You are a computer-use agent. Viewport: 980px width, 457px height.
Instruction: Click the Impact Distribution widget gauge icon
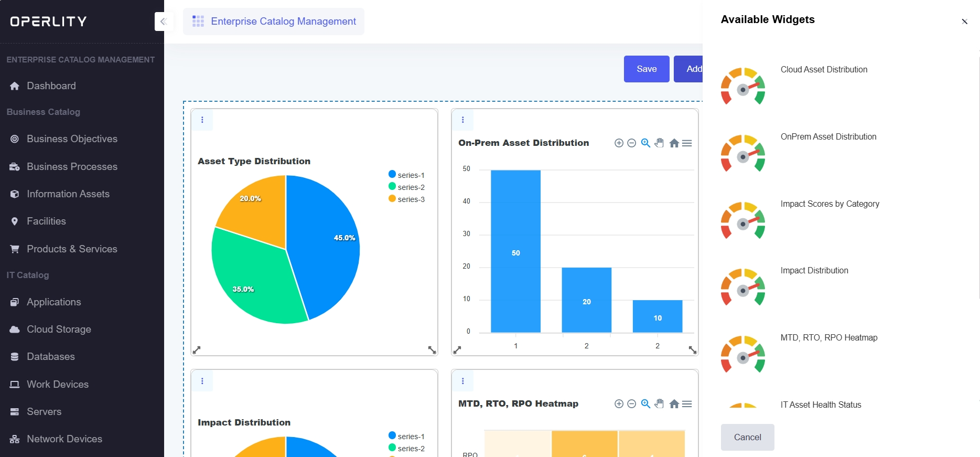743,288
